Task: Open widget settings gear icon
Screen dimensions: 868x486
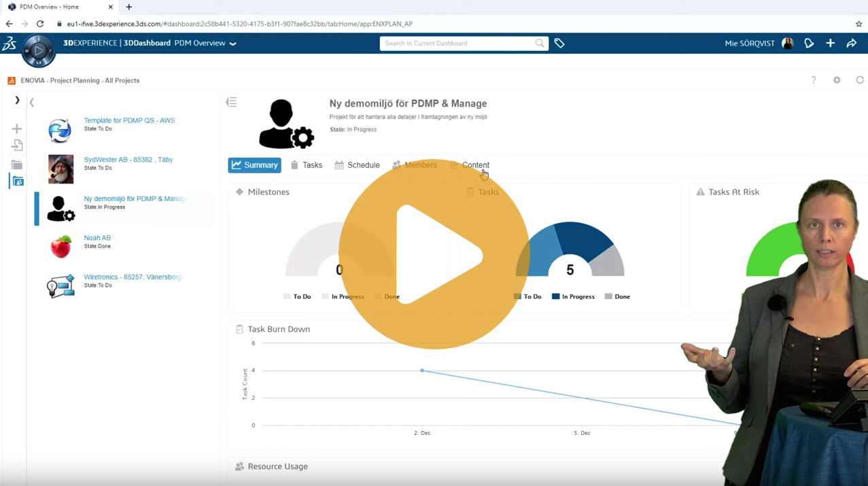Action: 837,80
